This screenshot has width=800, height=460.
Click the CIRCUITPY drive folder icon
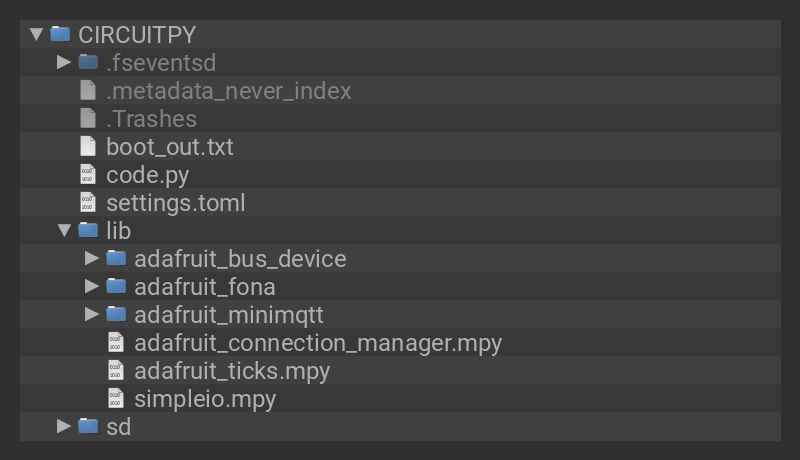point(60,34)
